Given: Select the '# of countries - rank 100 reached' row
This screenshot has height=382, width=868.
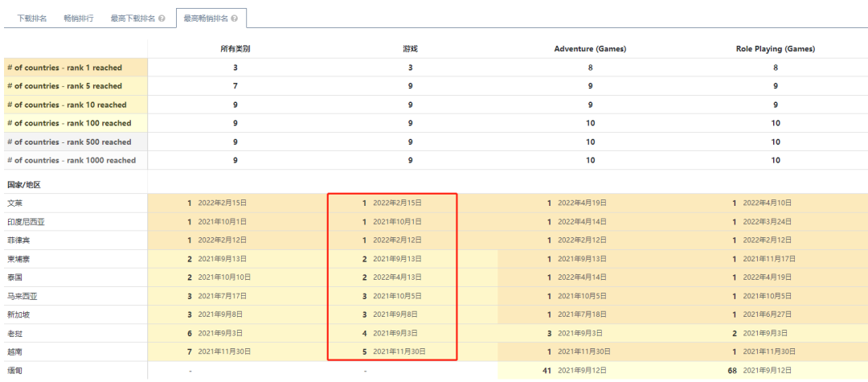Looking at the screenshot, I should [68, 123].
